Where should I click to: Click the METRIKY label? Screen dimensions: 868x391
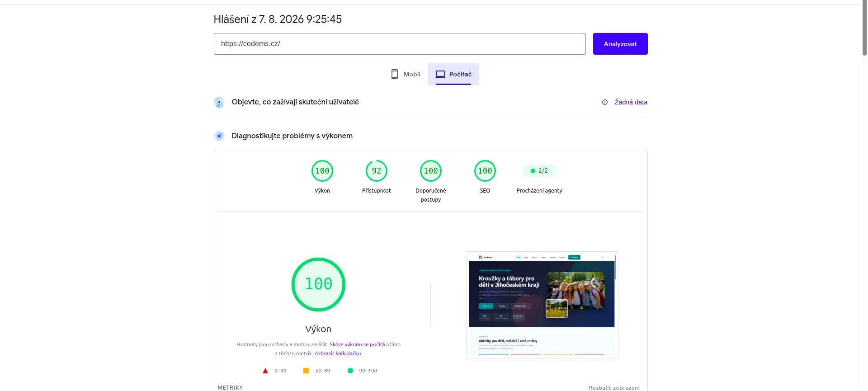click(x=230, y=388)
